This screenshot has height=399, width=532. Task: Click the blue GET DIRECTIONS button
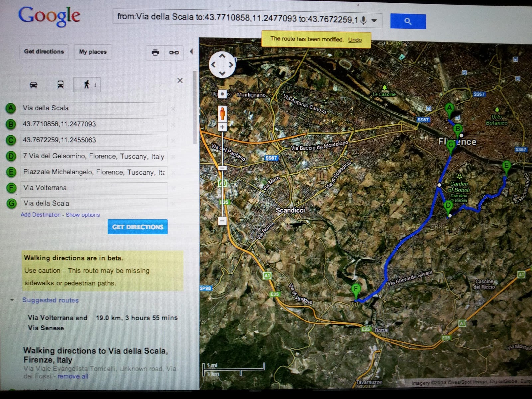click(138, 227)
